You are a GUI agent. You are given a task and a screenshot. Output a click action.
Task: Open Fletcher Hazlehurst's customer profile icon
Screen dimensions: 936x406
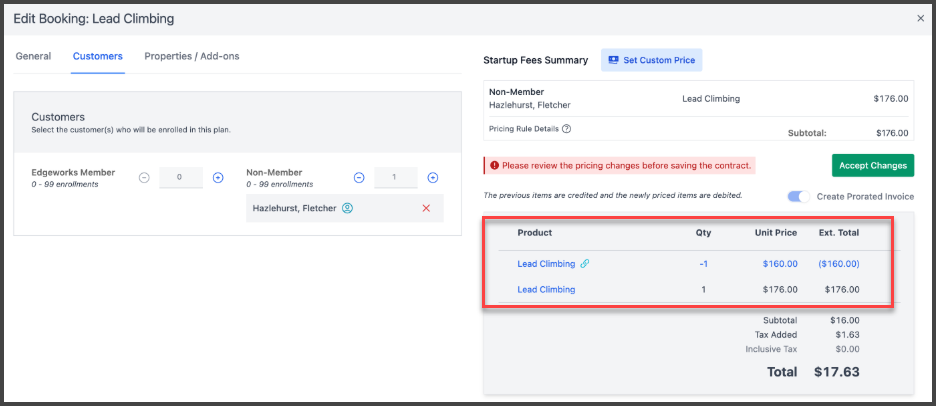pyautogui.click(x=348, y=208)
